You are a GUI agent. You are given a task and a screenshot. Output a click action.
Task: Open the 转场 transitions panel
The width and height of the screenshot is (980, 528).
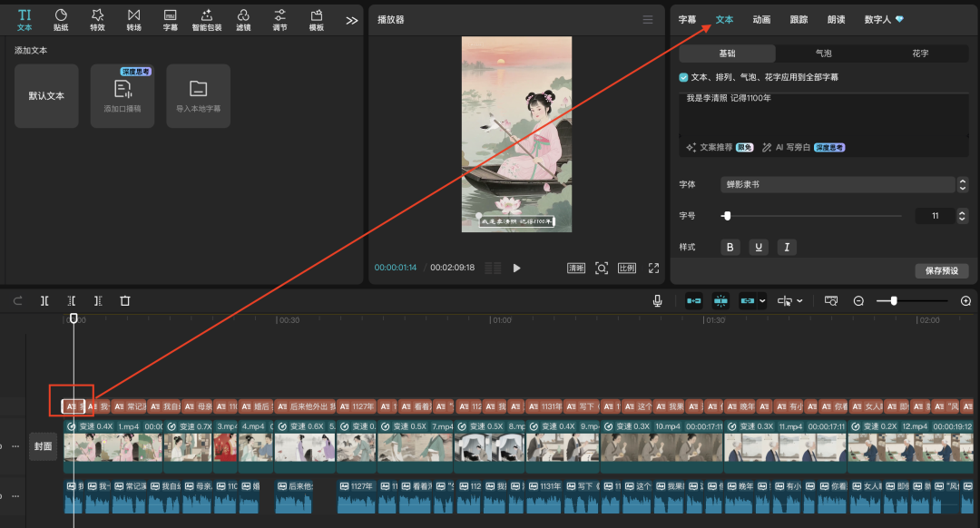coord(133,19)
